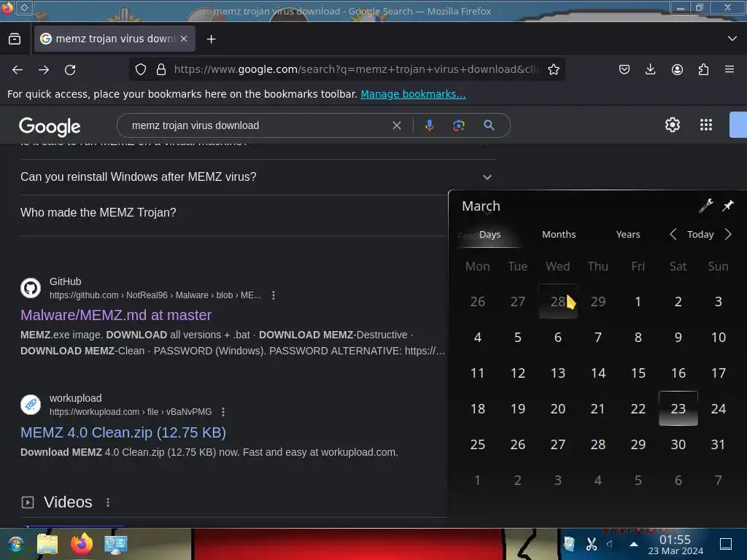Click the Manage bookmarks link
747x560 pixels.
[413, 94]
